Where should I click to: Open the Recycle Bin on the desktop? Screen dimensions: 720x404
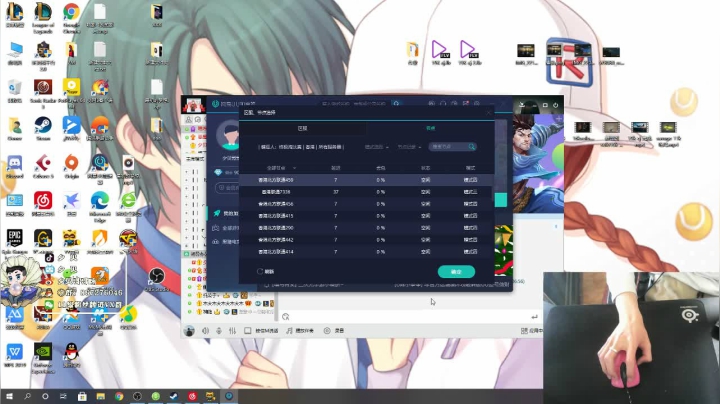click(15, 90)
